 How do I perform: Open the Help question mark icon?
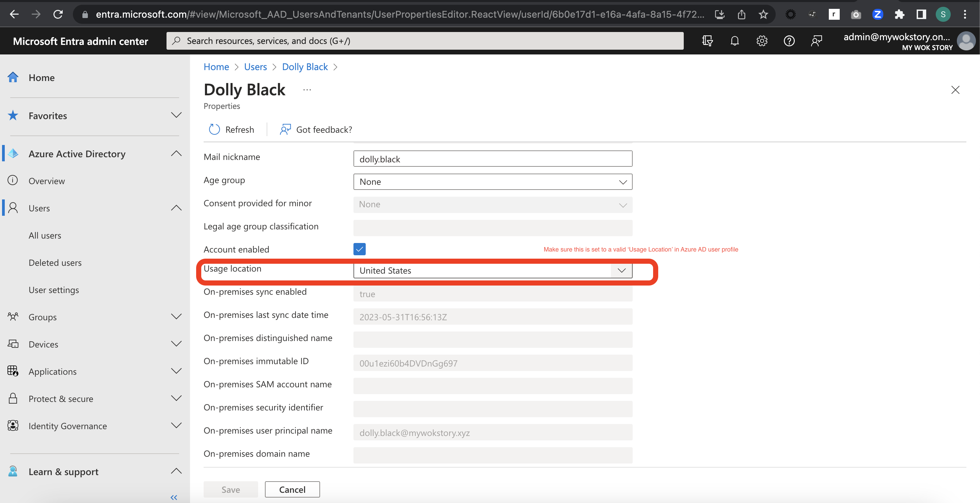click(x=789, y=41)
